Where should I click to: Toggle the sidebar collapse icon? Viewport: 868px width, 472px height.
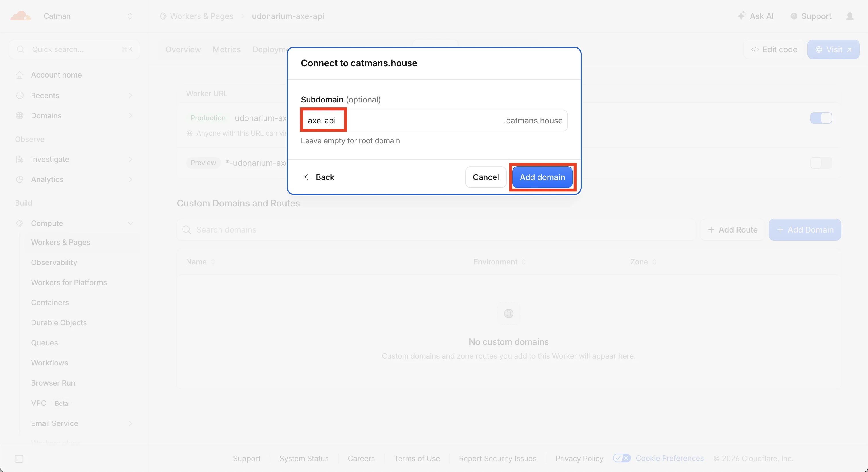click(19, 459)
